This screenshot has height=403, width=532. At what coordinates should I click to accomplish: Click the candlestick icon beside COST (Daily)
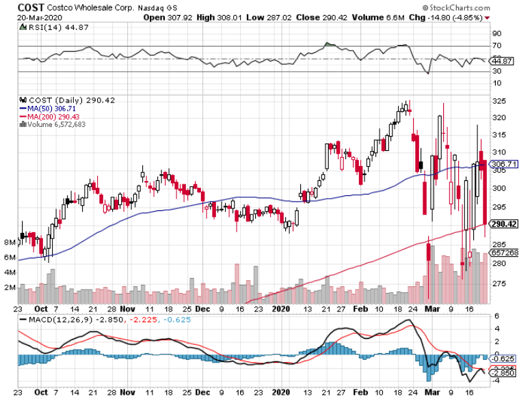pyautogui.click(x=23, y=100)
